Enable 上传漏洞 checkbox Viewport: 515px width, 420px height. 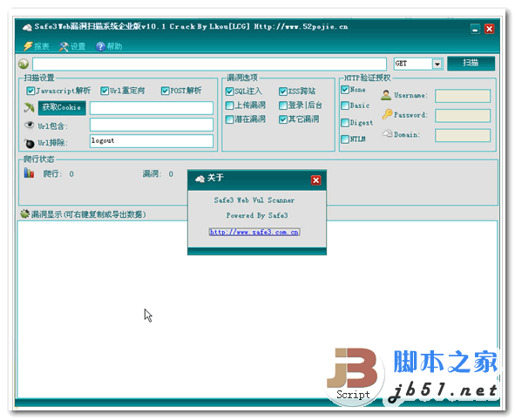(229, 105)
